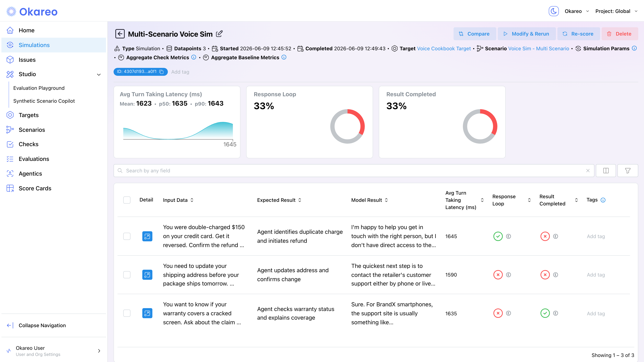
Task: Open Scenarios in sidebar
Action: (54, 130)
